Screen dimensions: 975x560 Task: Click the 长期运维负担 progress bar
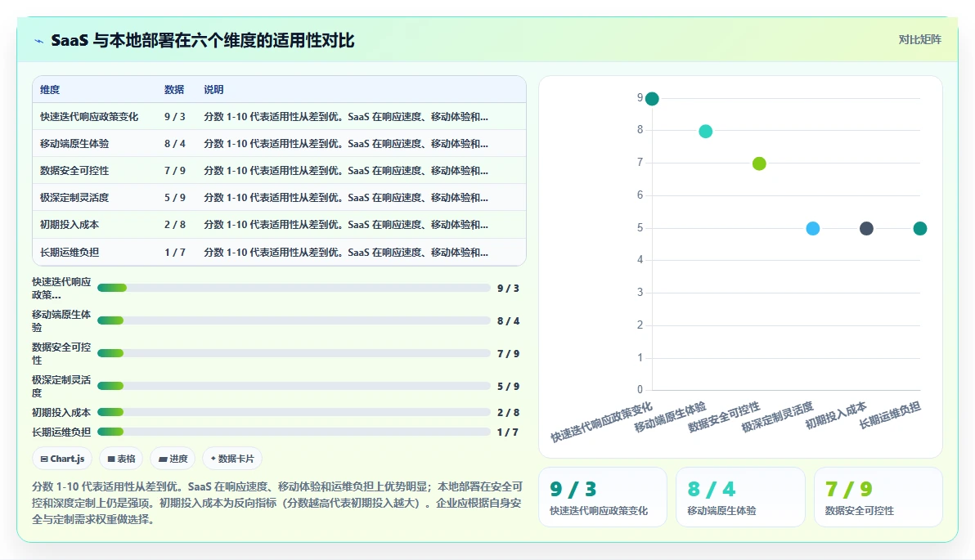click(294, 432)
